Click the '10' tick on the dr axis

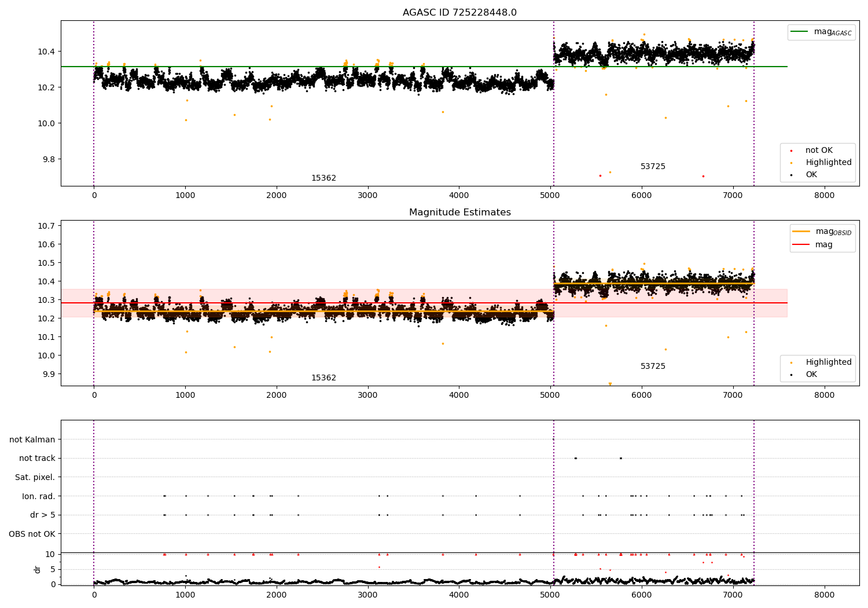click(50, 555)
